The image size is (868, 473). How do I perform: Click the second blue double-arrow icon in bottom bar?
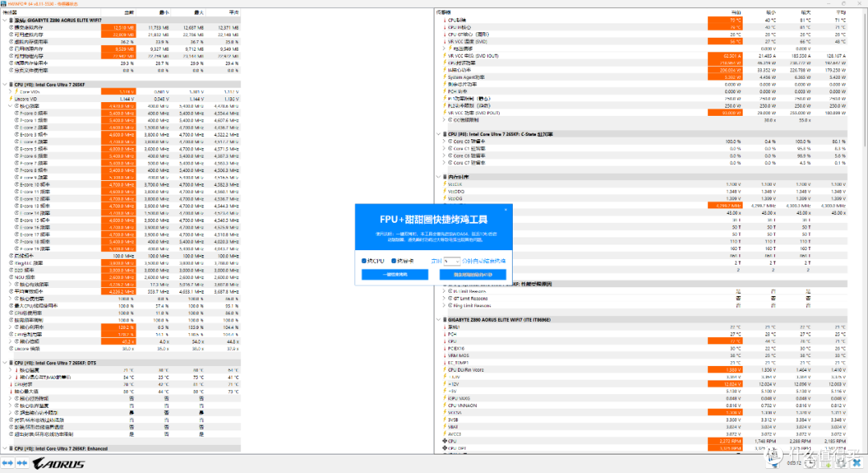[23, 463]
